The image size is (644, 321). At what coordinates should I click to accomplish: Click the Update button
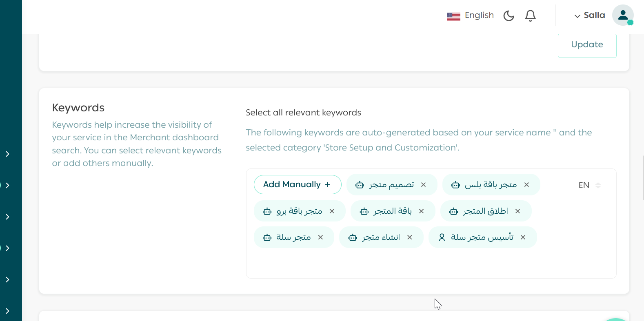pos(586,45)
